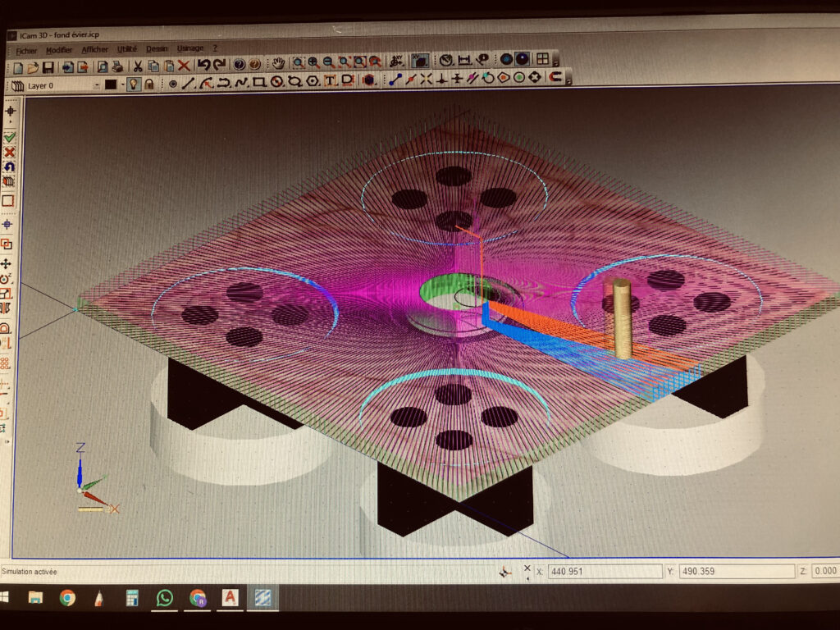Click the red X Delete icon in top toolbar
Viewport: 840px width, 630px height.
click(184, 66)
